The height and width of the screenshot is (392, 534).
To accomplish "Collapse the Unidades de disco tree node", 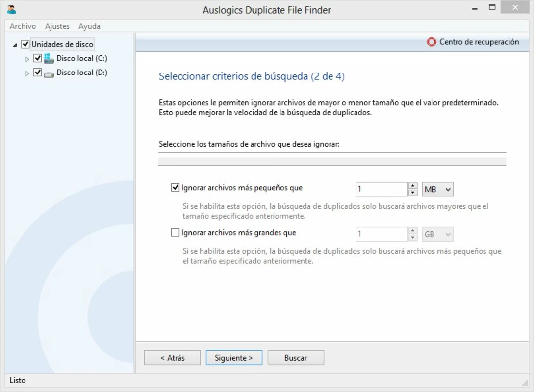I will click(x=15, y=45).
